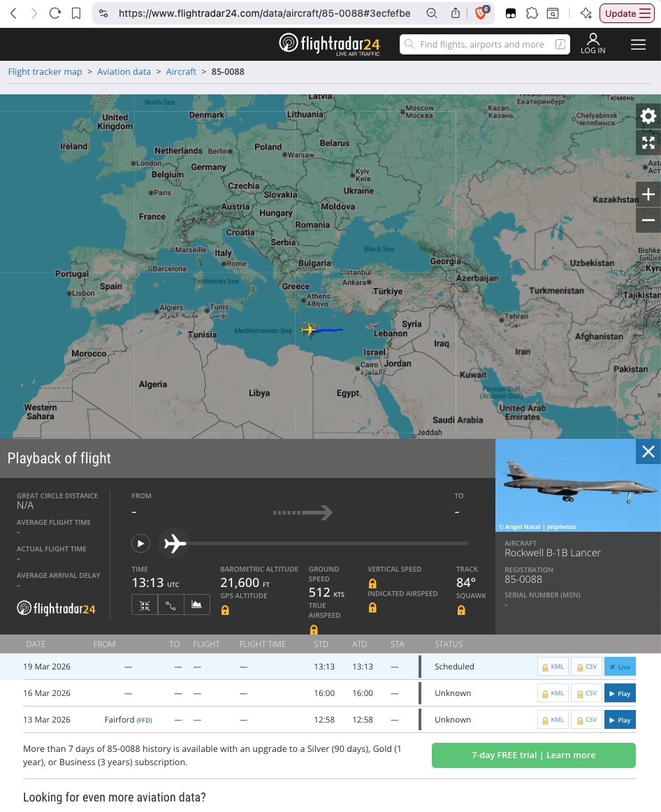Go forward in browser history
The width and height of the screenshot is (661, 812).
(x=34, y=13)
